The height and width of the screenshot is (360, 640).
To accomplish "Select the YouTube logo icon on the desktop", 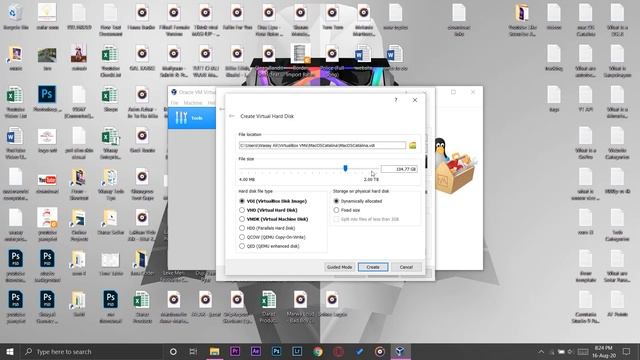I will click(47, 183).
